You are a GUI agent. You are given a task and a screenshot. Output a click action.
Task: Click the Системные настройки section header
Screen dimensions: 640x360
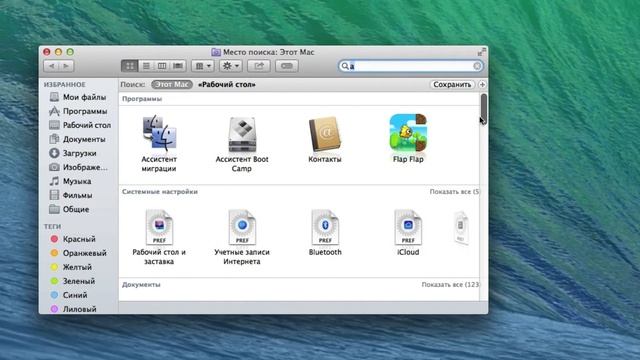[x=160, y=191]
